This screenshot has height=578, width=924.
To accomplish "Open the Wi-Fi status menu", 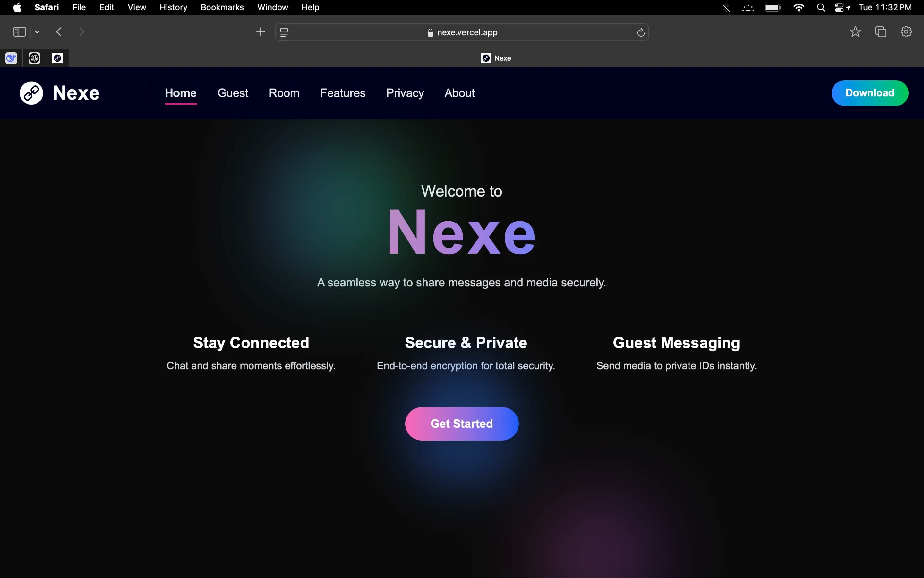I will 799,8.
